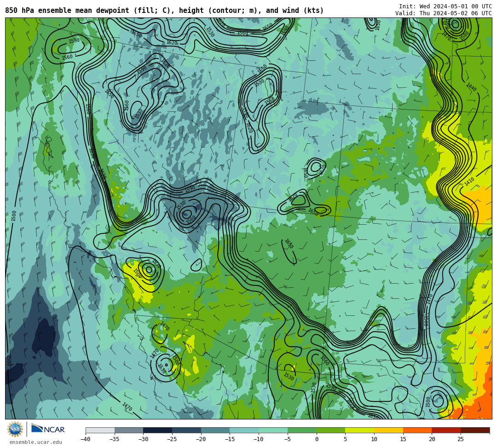Click the -25 colorbar tick label
The height and width of the screenshot is (448, 497).
tap(172, 439)
